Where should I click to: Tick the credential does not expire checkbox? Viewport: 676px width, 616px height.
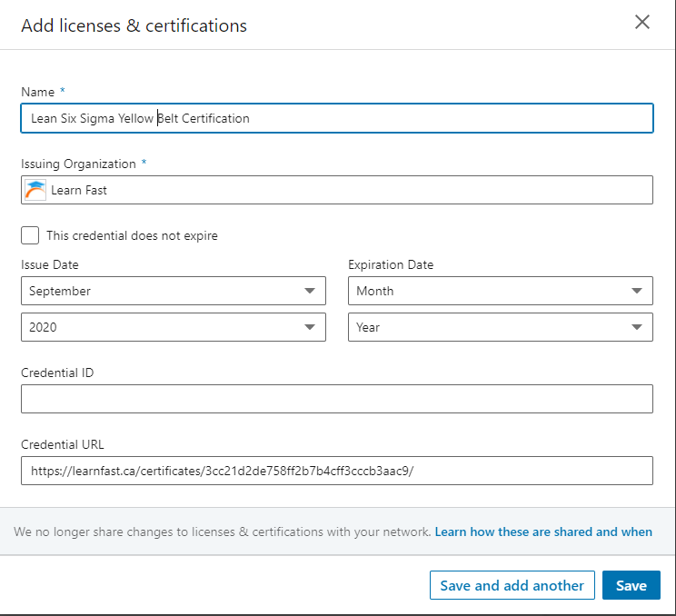[30, 235]
